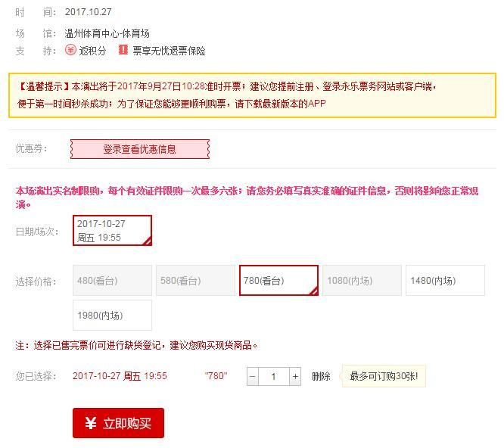Click 删除 to remove the selection
Viewport: 504px width, 448px height.
click(321, 376)
